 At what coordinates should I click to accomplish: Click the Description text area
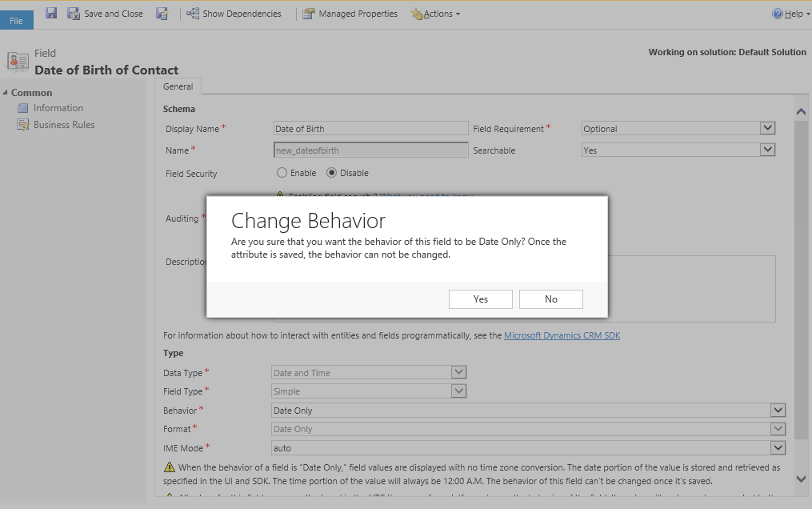pyautogui.click(x=691, y=288)
